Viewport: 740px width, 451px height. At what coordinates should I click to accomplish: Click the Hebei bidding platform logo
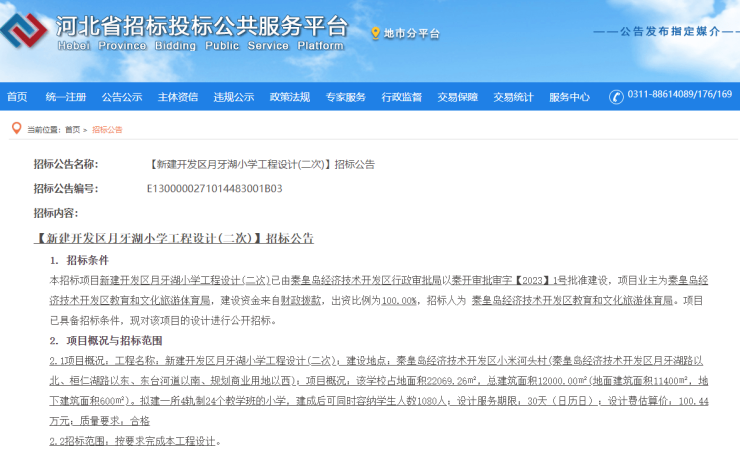tap(25, 30)
